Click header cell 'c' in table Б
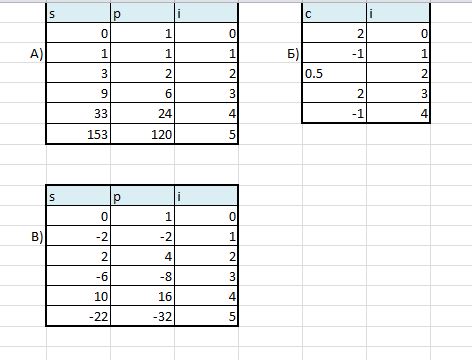This screenshot has height=360, width=472. (334, 13)
